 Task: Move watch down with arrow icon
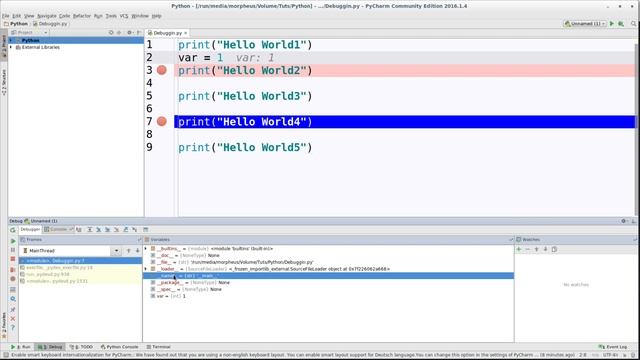pos(545,249)
